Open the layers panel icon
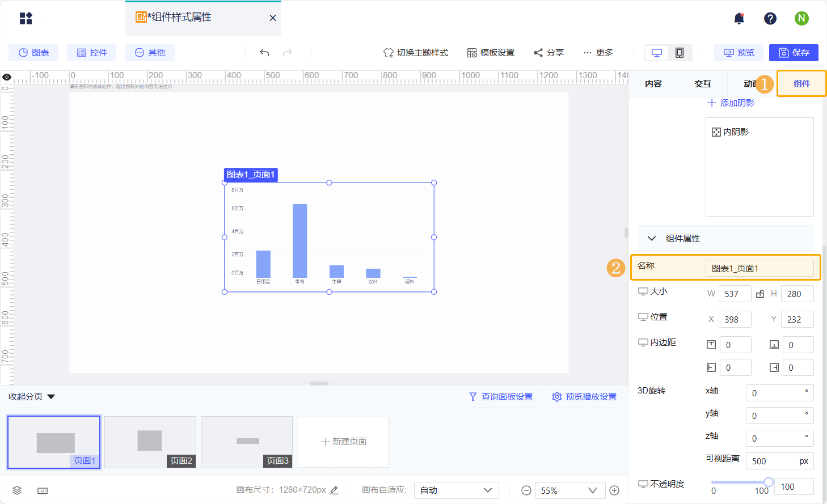Image resolution: width=827 pixels, height=504 pixels. (x=17, y=490)
